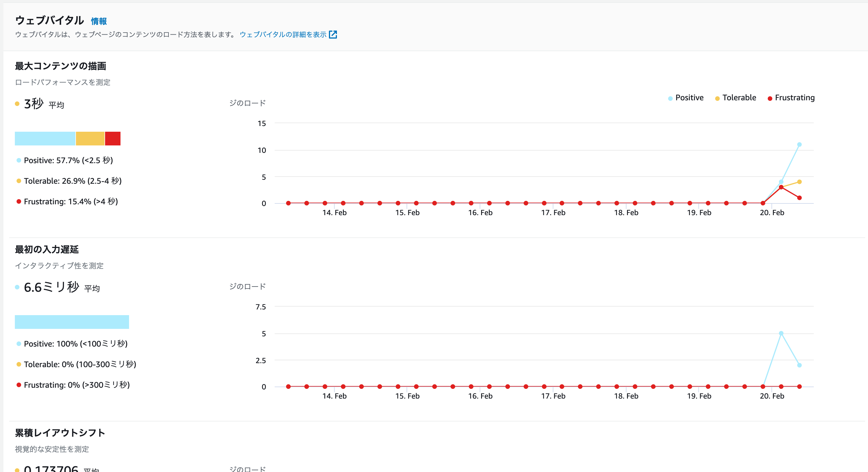Select the Positive peak point near 11 in LCP chart
Screen dimensions: 868x472
tap(799, 145)
